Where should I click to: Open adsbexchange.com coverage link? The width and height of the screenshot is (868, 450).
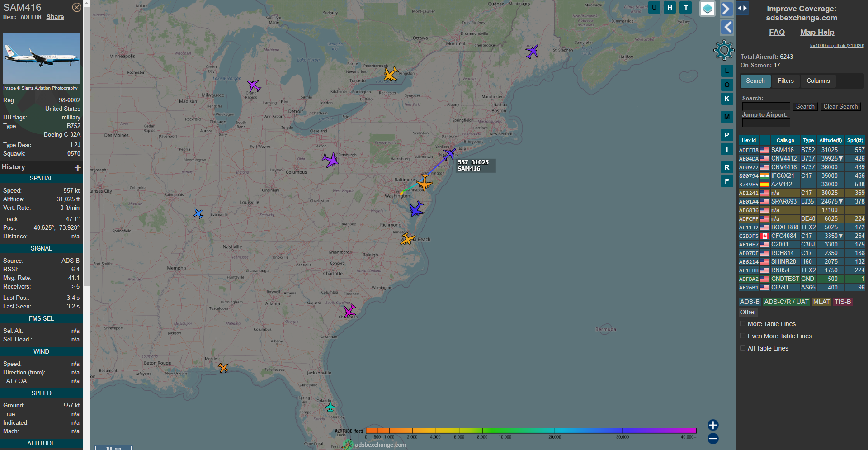click(801, 18)
